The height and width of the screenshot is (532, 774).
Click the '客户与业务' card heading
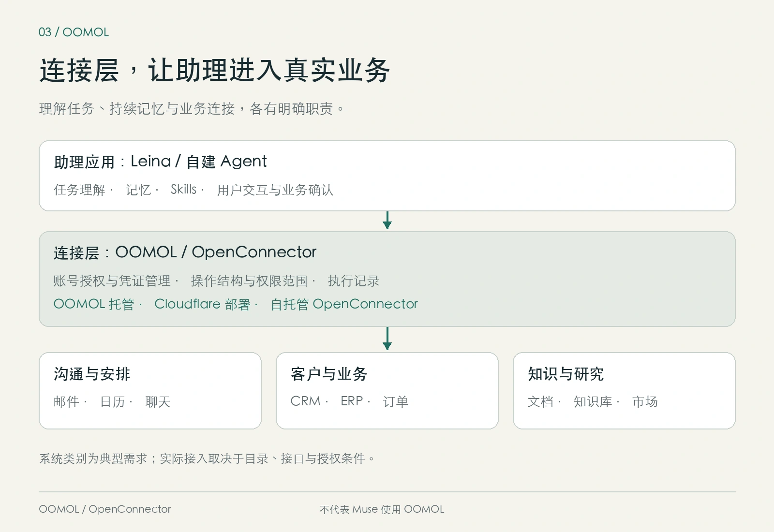(329, 374)
